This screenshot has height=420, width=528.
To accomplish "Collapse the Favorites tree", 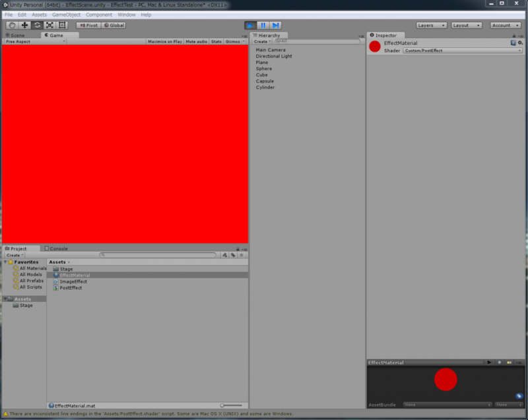I will point(5,262).
